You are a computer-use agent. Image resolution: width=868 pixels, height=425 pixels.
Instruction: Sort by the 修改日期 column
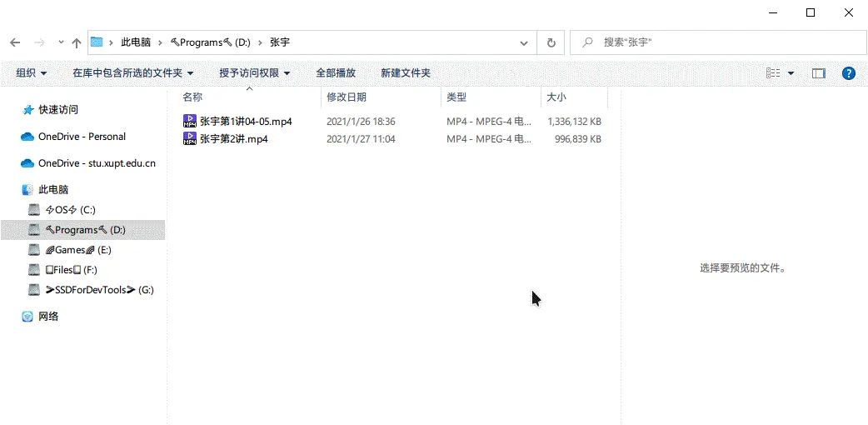[x=346, y=97]
